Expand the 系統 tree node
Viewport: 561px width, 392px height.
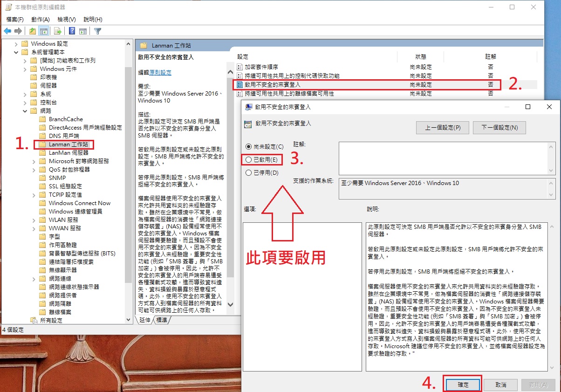(x=26, y=94)
